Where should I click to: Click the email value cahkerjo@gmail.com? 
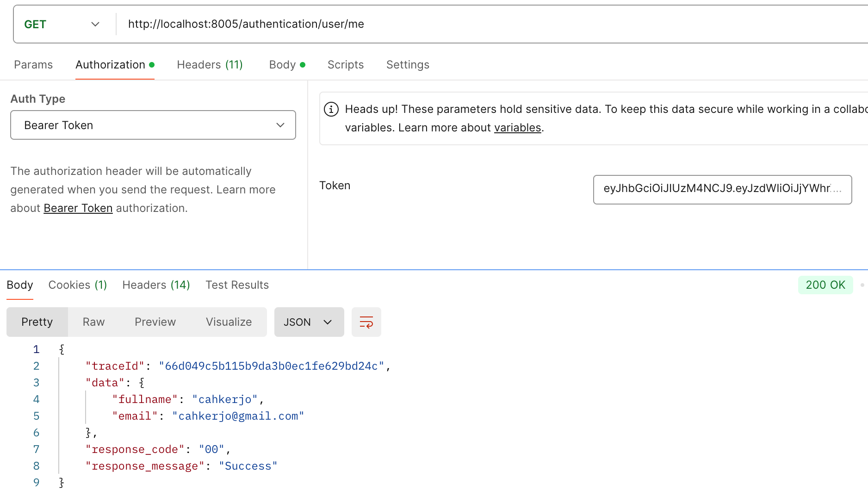(238, 416)
